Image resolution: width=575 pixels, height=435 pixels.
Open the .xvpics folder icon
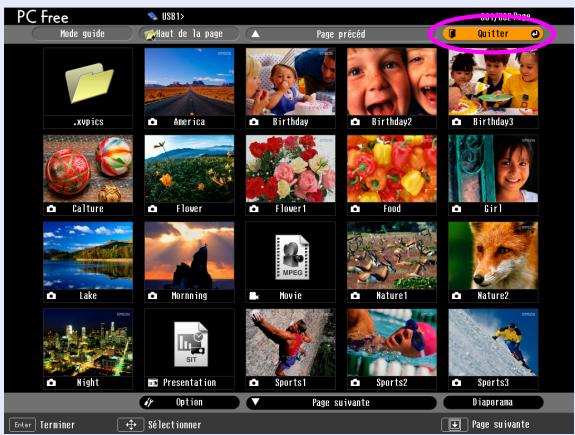pos(89,83)
